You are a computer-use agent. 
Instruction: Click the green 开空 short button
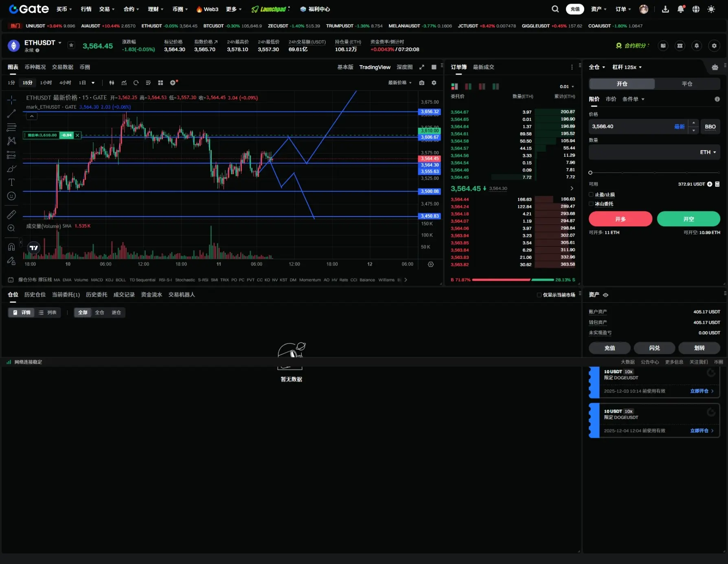689,219
